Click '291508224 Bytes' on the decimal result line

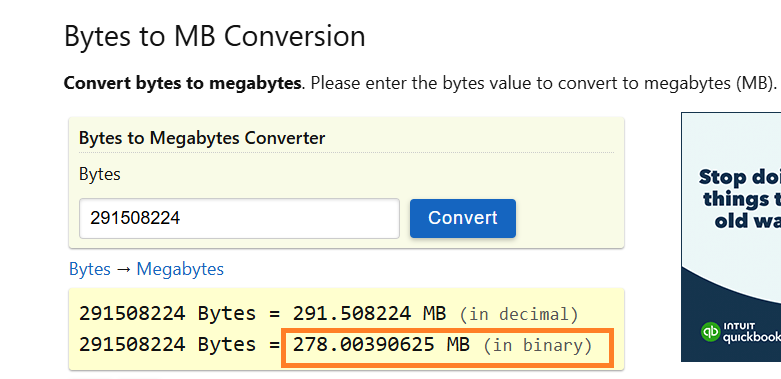pyautogui.click(x=168, y=314)
